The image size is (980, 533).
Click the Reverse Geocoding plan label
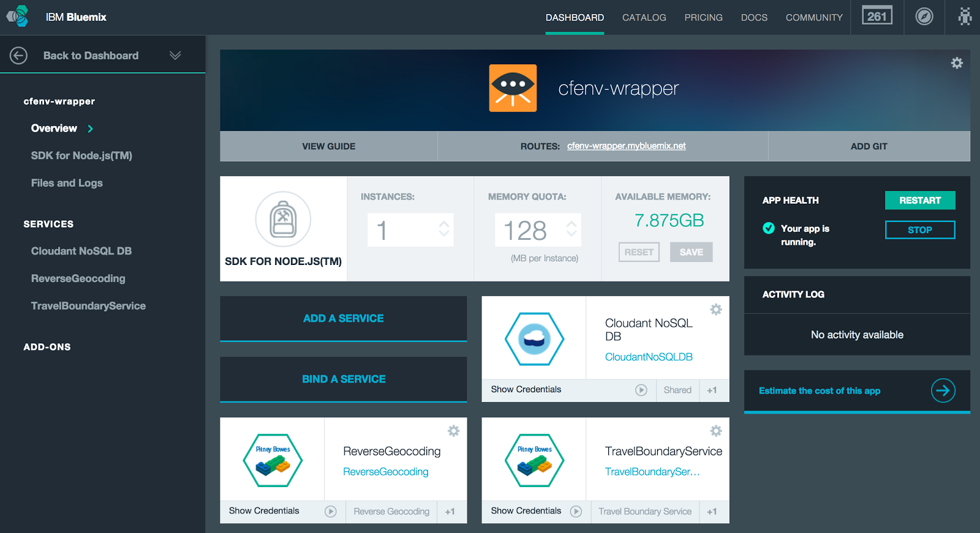pyautogui.click(x=391, y=512)
